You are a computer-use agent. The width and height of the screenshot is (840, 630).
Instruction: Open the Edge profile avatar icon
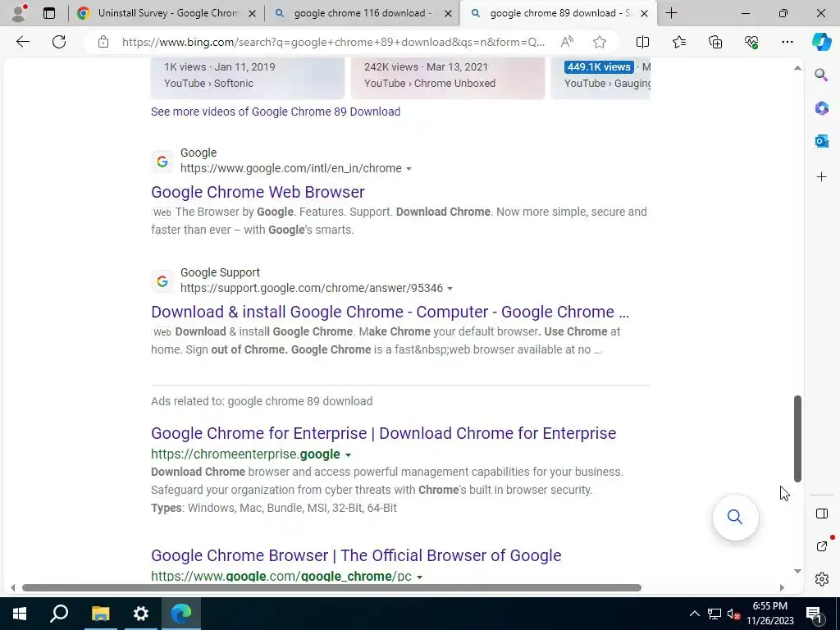20,13
